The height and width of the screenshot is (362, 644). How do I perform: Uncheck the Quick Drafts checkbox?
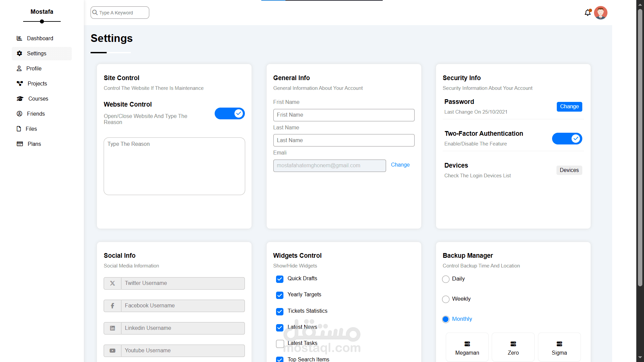point(280,279)
